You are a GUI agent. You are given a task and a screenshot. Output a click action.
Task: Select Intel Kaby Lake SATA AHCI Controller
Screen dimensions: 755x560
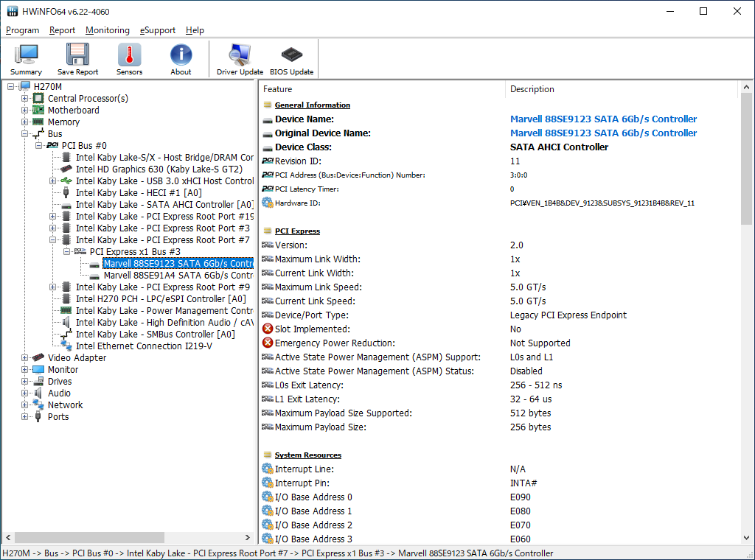(164, 204)
